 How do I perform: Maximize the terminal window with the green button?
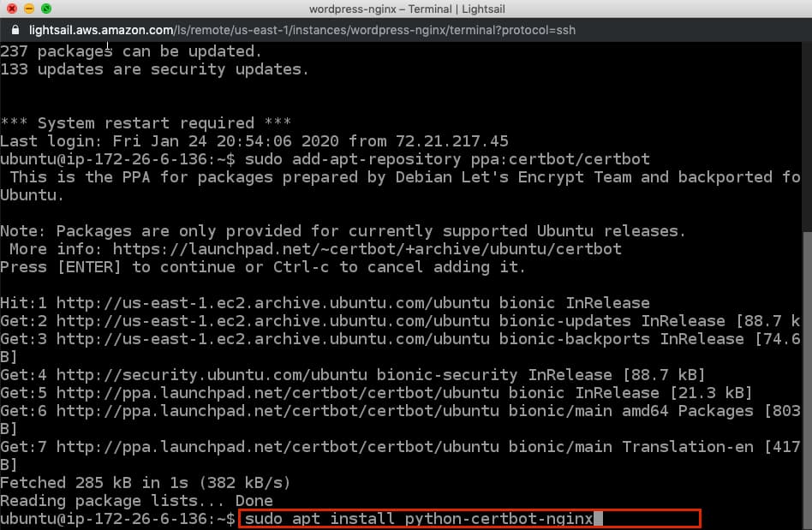[x=46, y=9]
